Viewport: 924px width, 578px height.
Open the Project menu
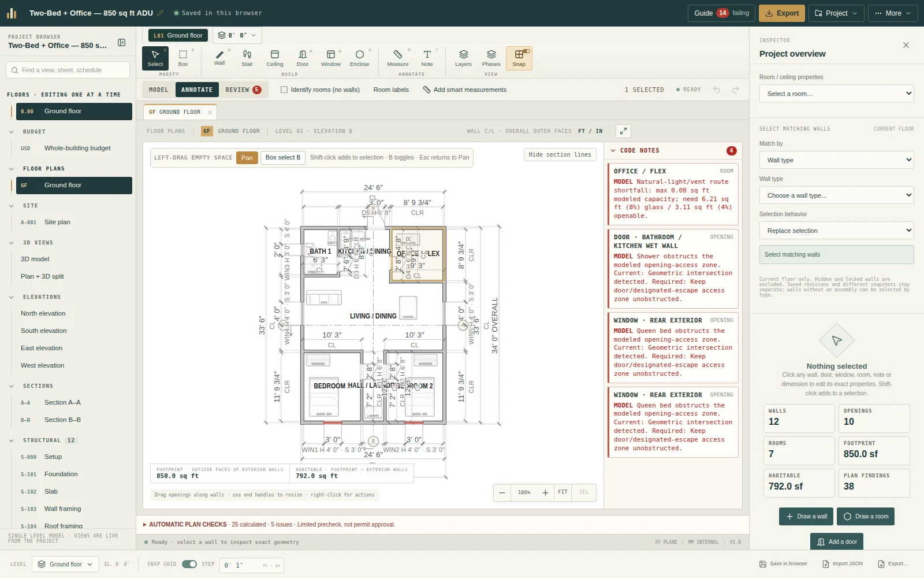(x=836, y=13)
